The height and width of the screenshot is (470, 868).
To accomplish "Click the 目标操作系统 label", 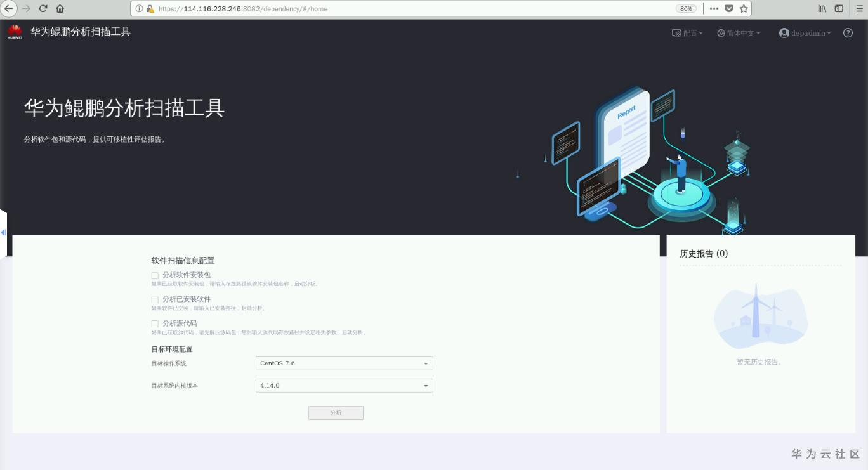I will (169, 363).
